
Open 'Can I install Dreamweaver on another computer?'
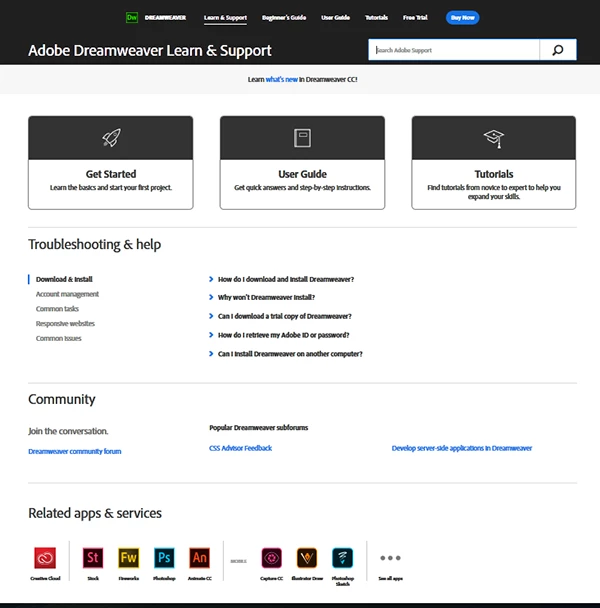[x=290, y=354]
